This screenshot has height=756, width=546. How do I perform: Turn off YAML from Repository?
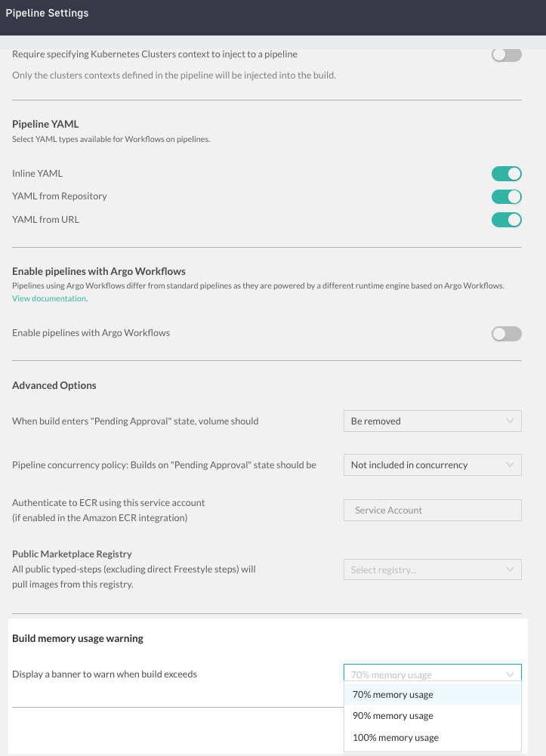507,196
